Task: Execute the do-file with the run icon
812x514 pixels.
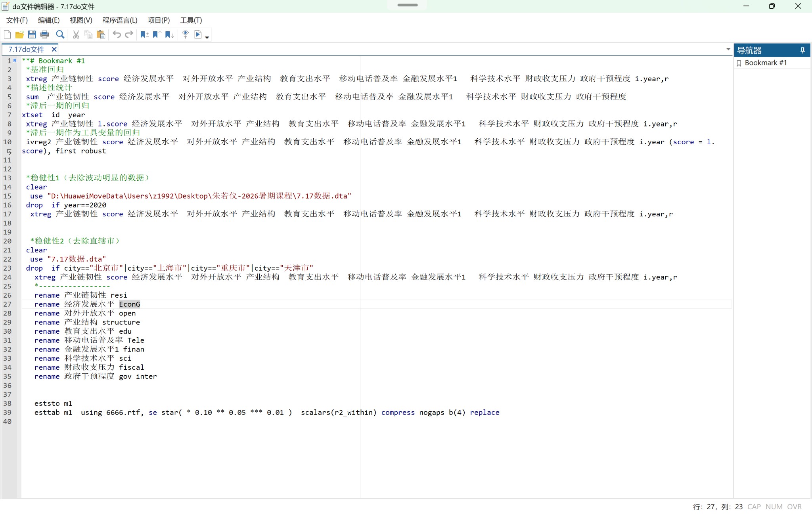Action: [x=198, y=34]
